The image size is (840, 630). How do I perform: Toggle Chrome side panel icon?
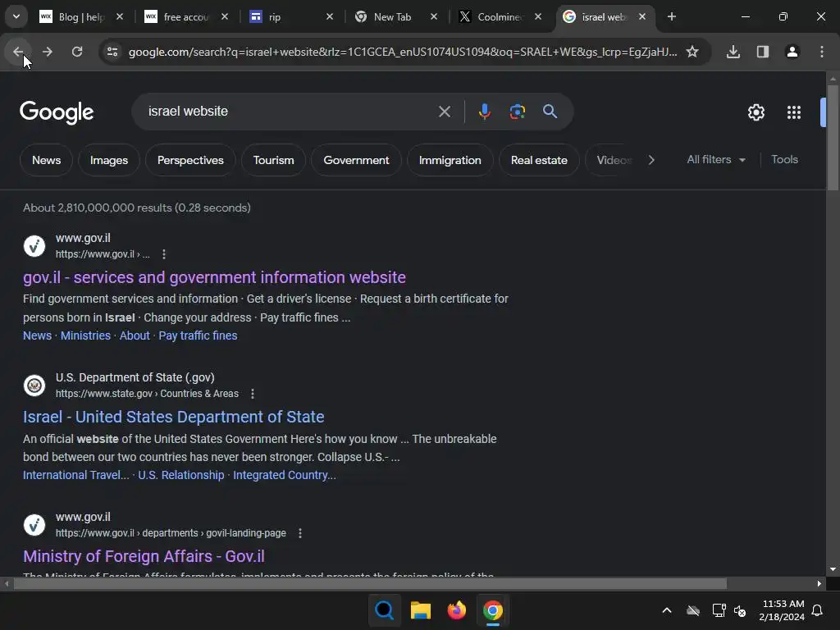pos(762,52)
